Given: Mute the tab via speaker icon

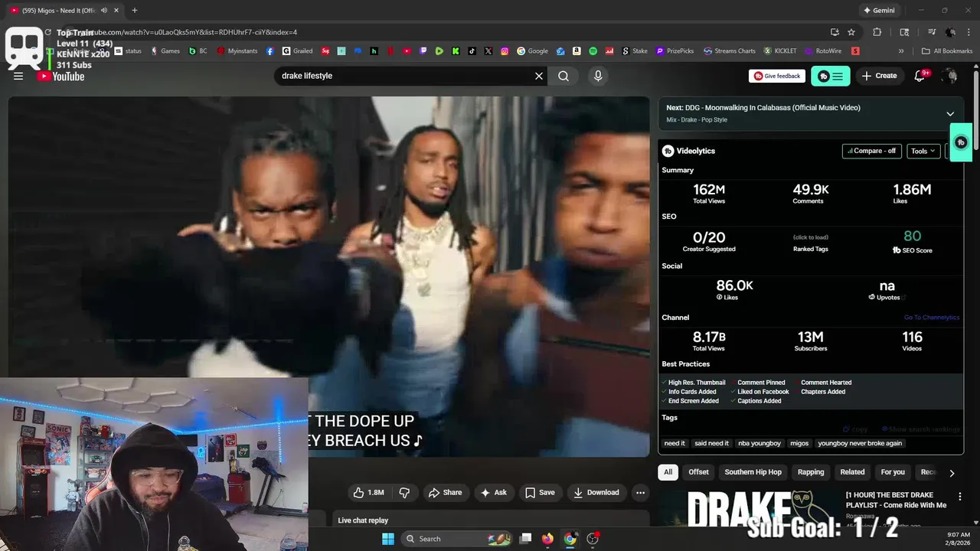Looking at the screenshot, I should click(103, 11).
